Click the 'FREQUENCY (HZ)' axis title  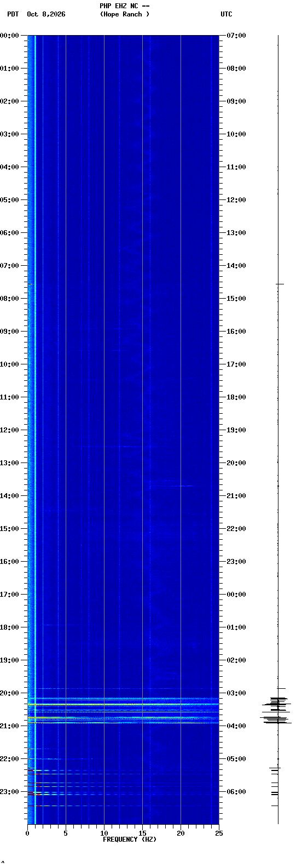(x=130, y=840)
